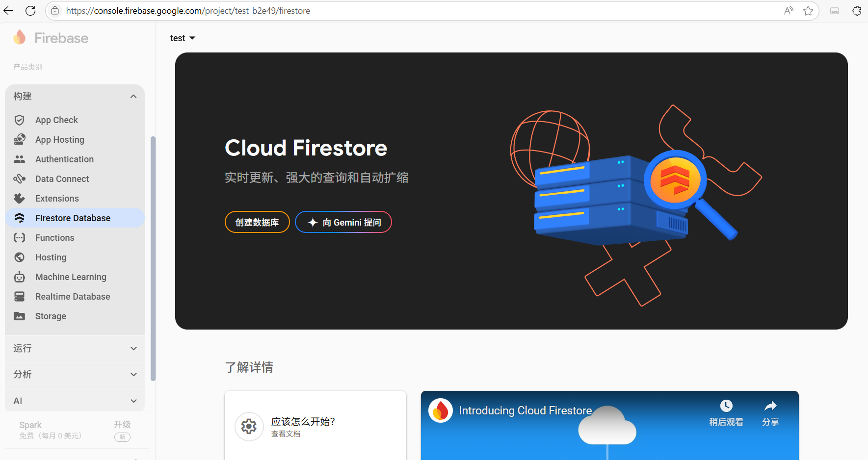The height and width of the screenshot is (460, 868).
Task: Select the Data Connect icon
Action: point(20,179)
